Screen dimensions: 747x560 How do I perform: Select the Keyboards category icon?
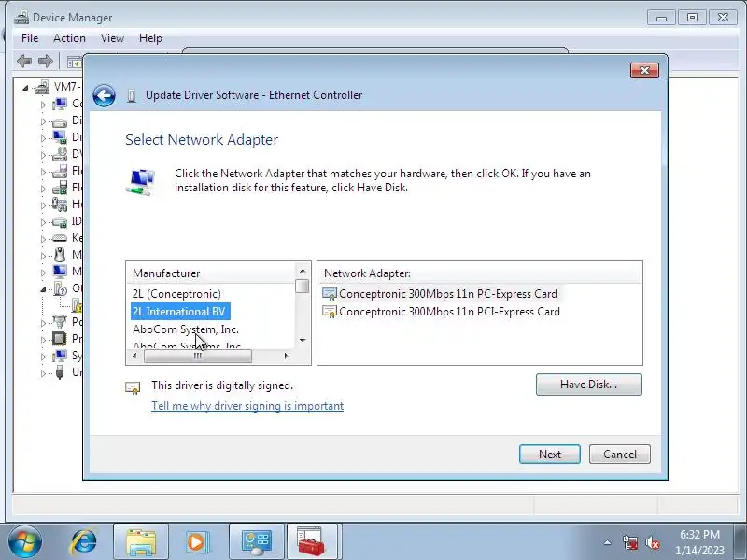[x=60, y=238]
